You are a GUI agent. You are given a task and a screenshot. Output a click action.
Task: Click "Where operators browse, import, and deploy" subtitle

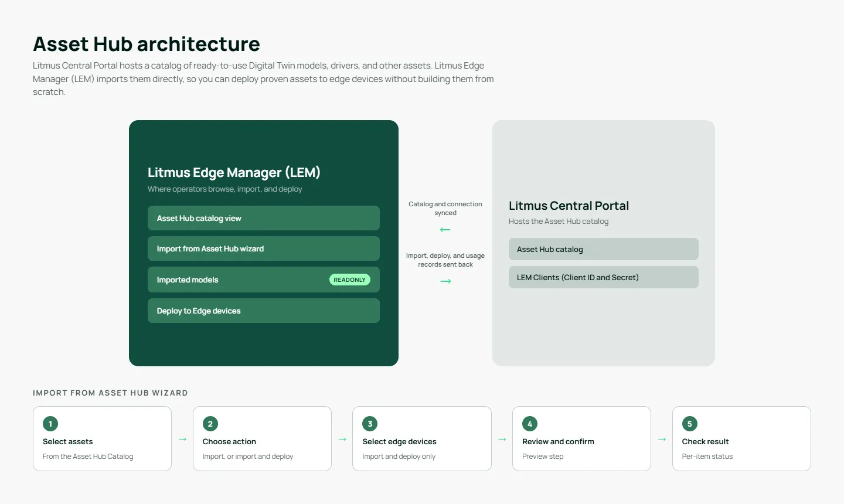(225, 189)
